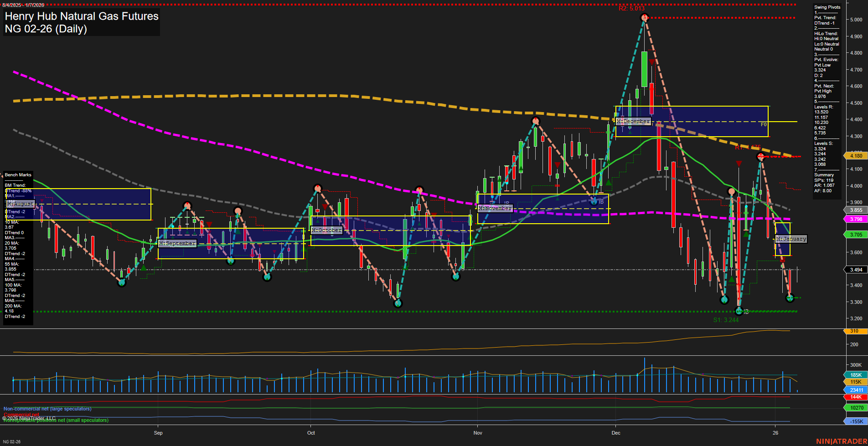Collapse the Swing Pivots panel
868x446 pixels.
(x=827, y=7)
